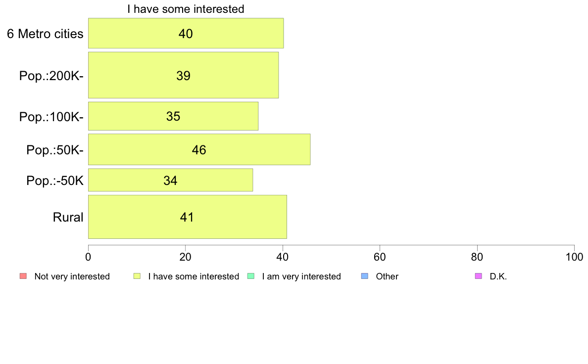Click the 100 tick on x-axis
588x364 pixels.
pyautogui.click(x=574, y=257)
